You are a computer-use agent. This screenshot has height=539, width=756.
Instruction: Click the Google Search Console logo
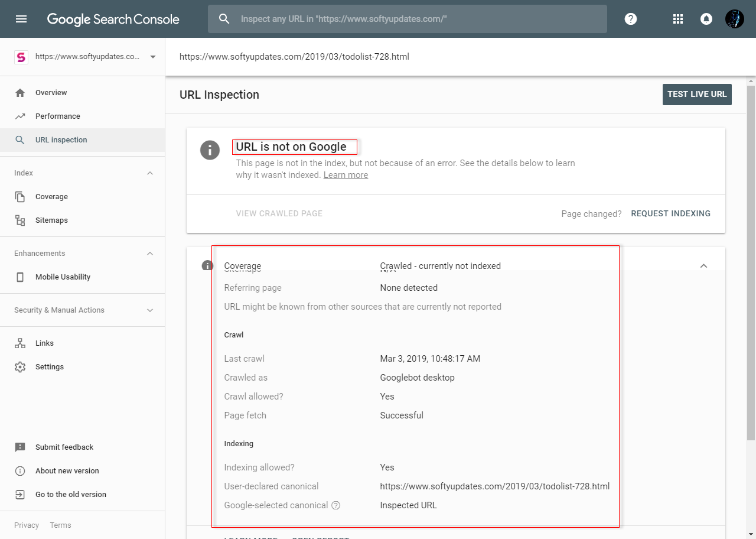point(113,19)
